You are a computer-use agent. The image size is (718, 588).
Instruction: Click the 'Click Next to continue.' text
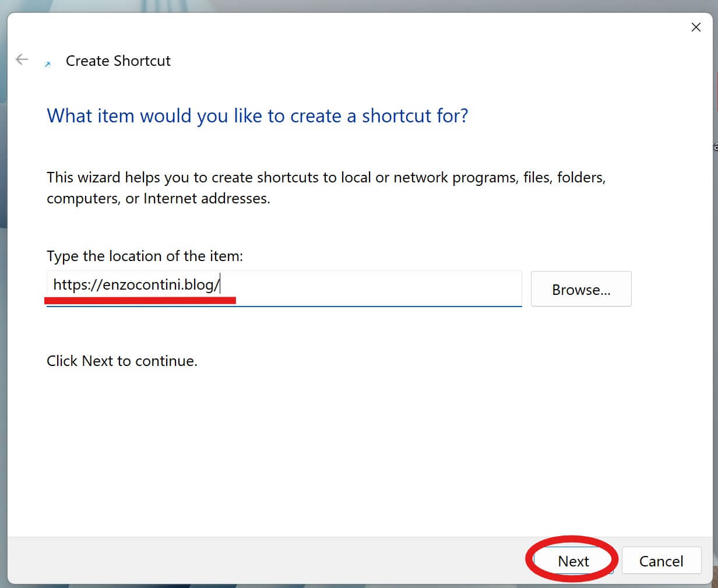[x=122, y=361]
